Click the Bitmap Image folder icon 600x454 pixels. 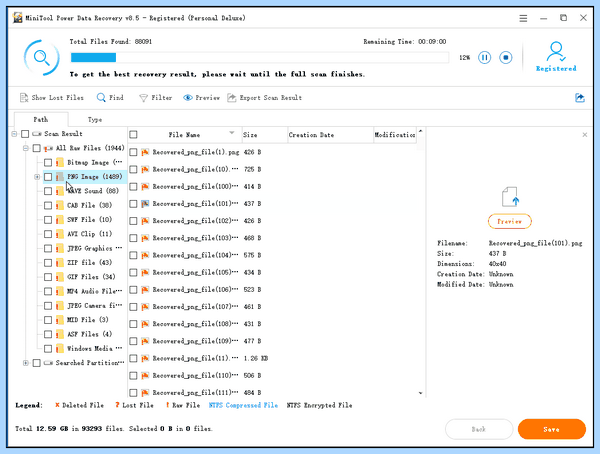(x=60, y=163)
